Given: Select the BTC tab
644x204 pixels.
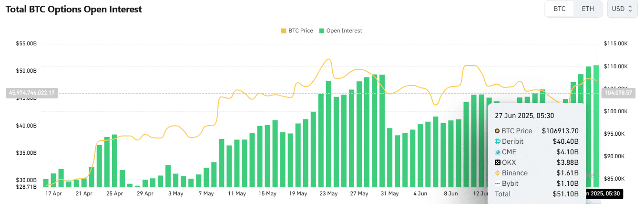Looking at the screenshot, I should coord(560,9).
